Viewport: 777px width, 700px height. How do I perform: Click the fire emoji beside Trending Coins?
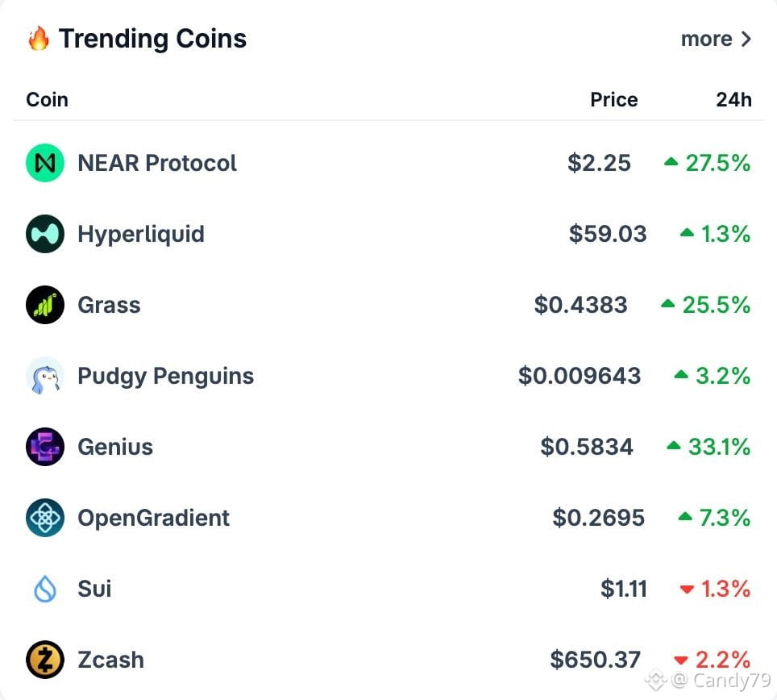coord(39,39)
